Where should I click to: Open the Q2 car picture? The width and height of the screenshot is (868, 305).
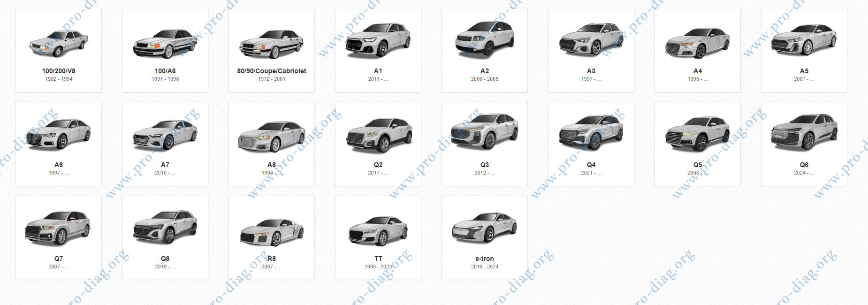(x=378, y=135)
